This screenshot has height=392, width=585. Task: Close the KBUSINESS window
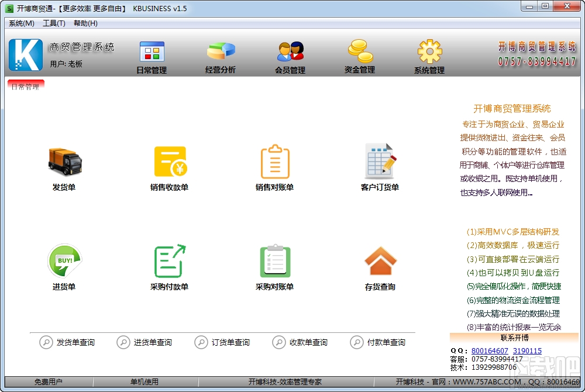[567, 6]
